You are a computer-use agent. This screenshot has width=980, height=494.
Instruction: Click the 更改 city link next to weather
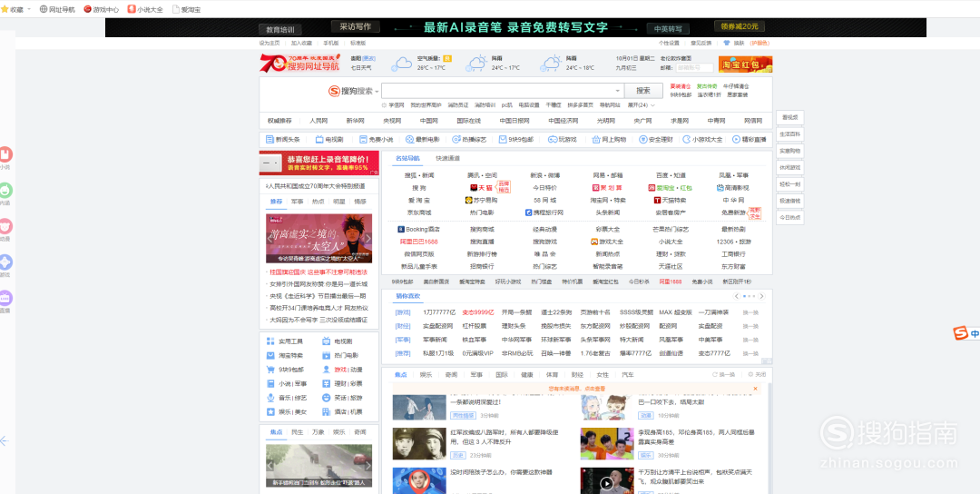pos(370,58)
